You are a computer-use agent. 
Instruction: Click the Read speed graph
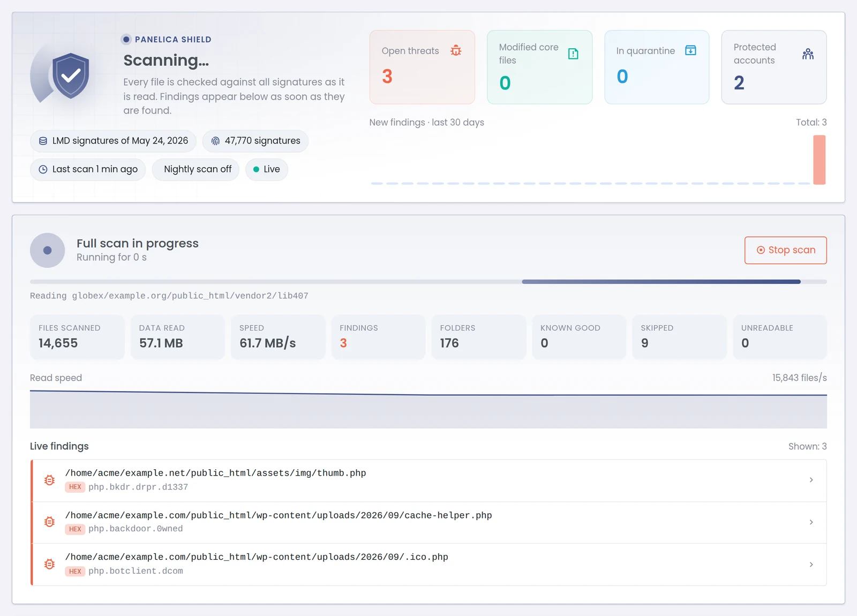(x=428, y=409)
